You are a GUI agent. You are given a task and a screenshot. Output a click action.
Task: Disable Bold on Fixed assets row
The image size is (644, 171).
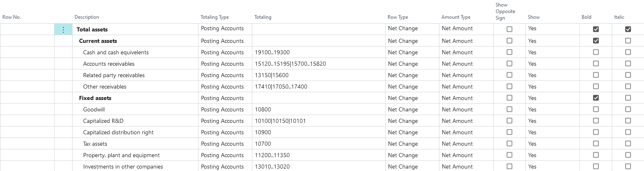(x=596, y=98)
